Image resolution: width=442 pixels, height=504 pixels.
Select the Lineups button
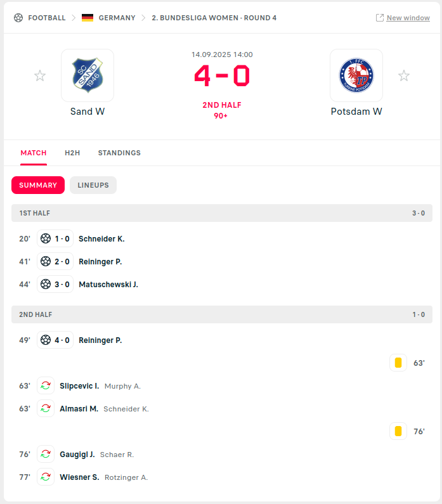(93, 185)
